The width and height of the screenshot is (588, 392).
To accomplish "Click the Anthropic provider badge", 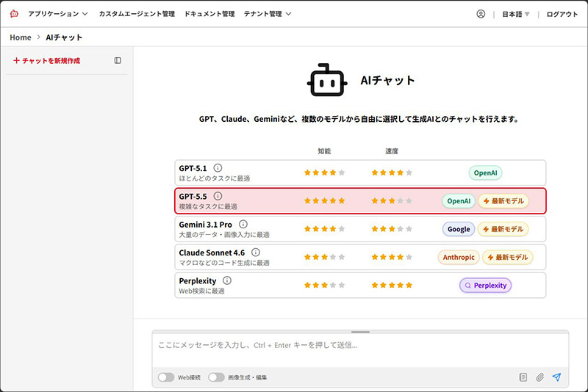I will point(459,257).
